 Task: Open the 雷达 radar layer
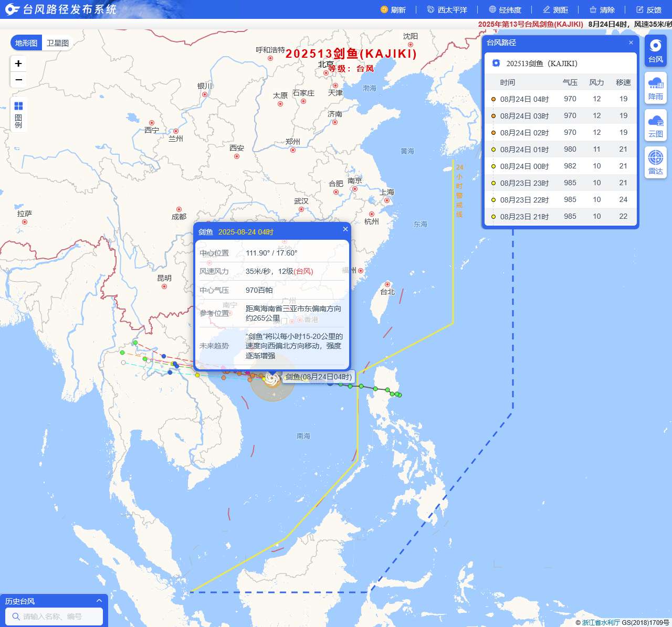coord(655,163)
